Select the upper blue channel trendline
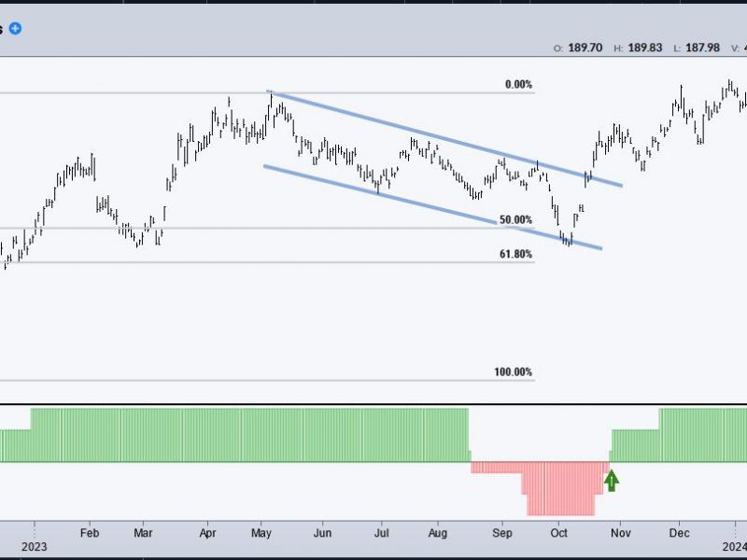This screenshot has width=747, height=560. click(444, 138)
